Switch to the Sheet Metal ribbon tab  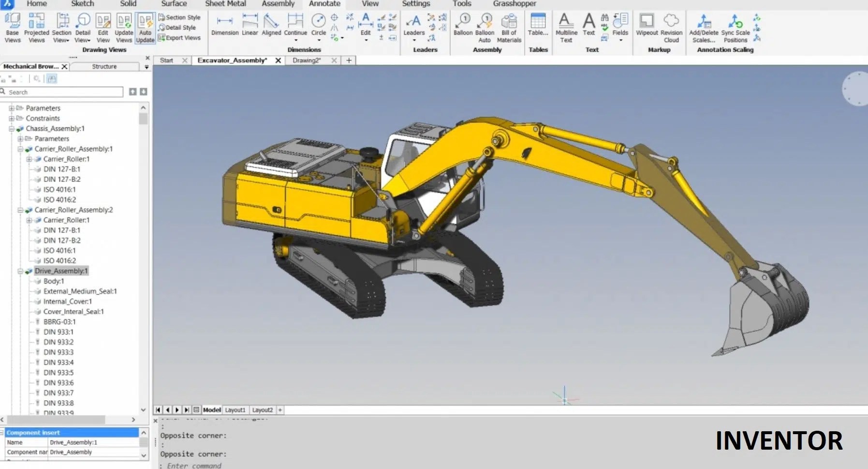point(225,4)
